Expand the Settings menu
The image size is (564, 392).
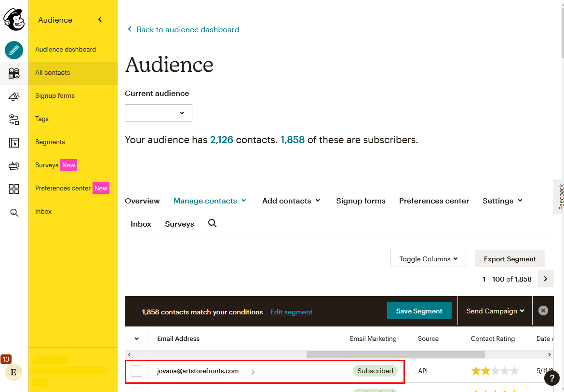tap(502, 201)
